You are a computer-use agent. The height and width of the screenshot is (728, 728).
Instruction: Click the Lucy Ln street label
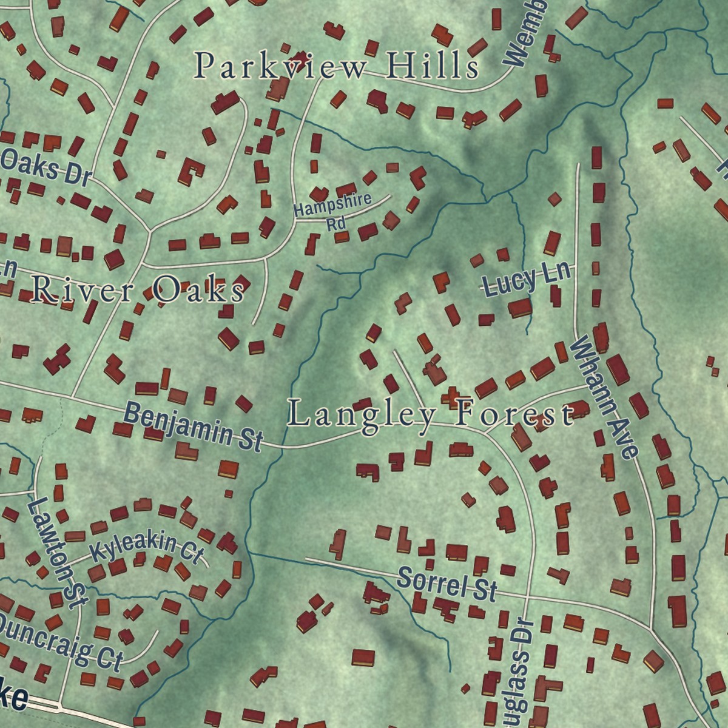526,279
